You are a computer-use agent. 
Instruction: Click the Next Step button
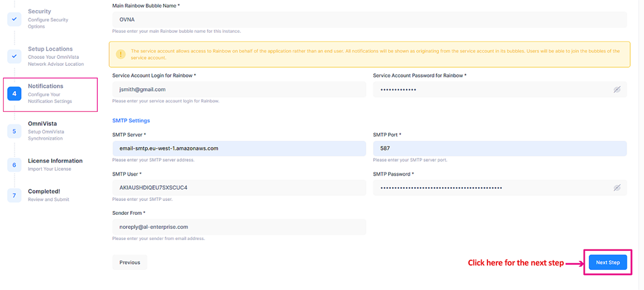coord(607,262)
